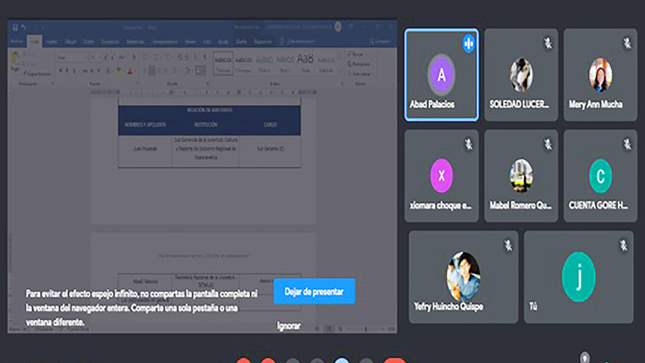Select Abad Palacios purple A avatar
This screenshot has width=645, height=363.
(441, 75)
